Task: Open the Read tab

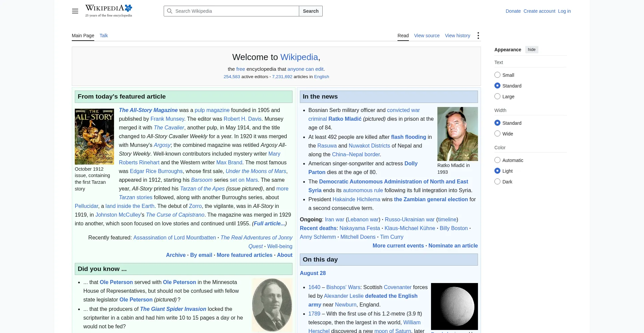Action: point(403,36)
